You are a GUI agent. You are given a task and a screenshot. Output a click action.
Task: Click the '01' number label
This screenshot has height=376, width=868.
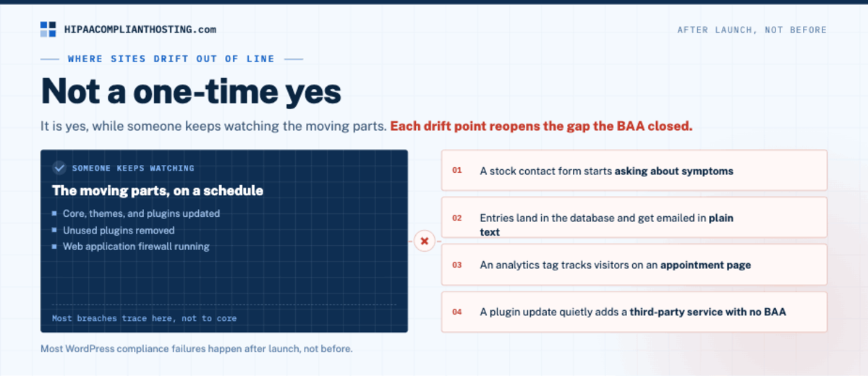click(457, 171)
